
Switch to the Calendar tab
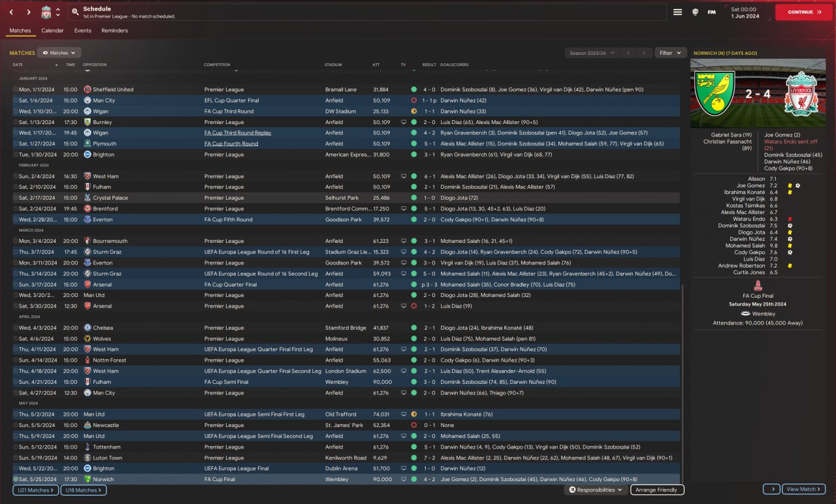click(52, 31)
